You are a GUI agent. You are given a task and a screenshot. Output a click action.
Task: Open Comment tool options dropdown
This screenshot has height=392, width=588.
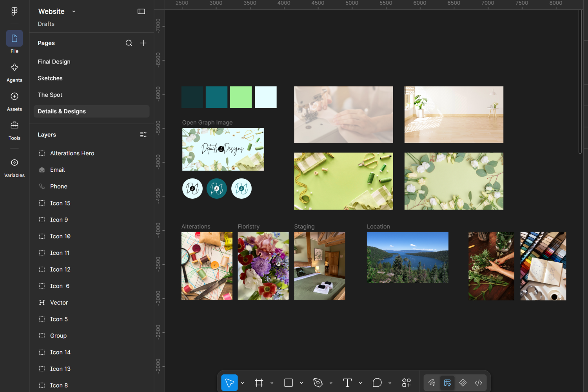390,383
